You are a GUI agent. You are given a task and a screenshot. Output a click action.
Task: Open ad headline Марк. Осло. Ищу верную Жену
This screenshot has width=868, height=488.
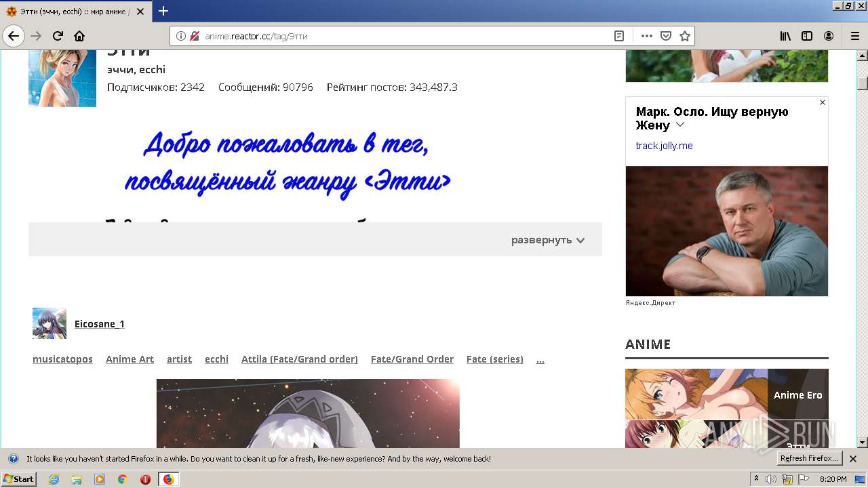click(712, 119)
